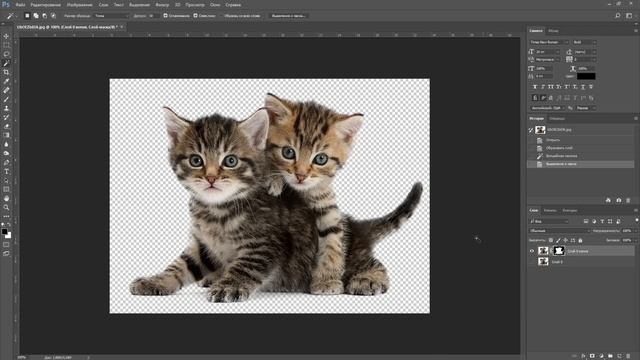Click the New Selection mode icon
This screenshot has width=640, height=360.
[x=27, y=16]
